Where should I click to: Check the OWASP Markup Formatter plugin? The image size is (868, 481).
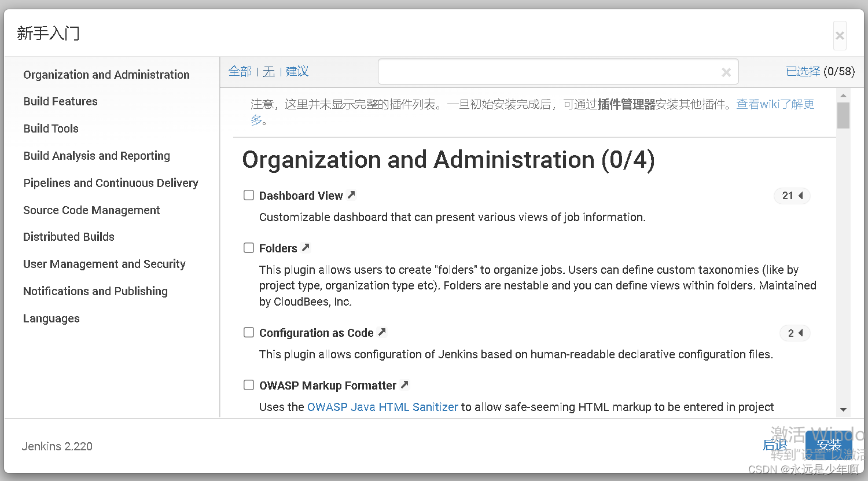(x=249, y=385)
